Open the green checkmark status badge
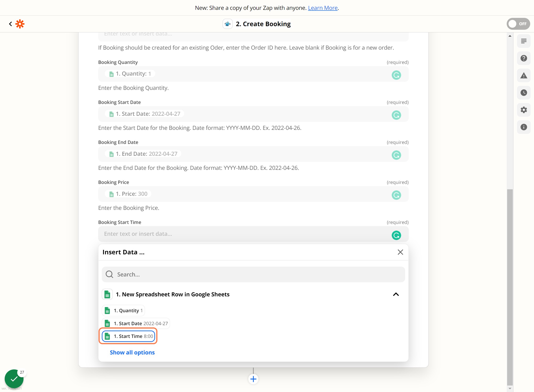534x392 pixels. point(14,379)
